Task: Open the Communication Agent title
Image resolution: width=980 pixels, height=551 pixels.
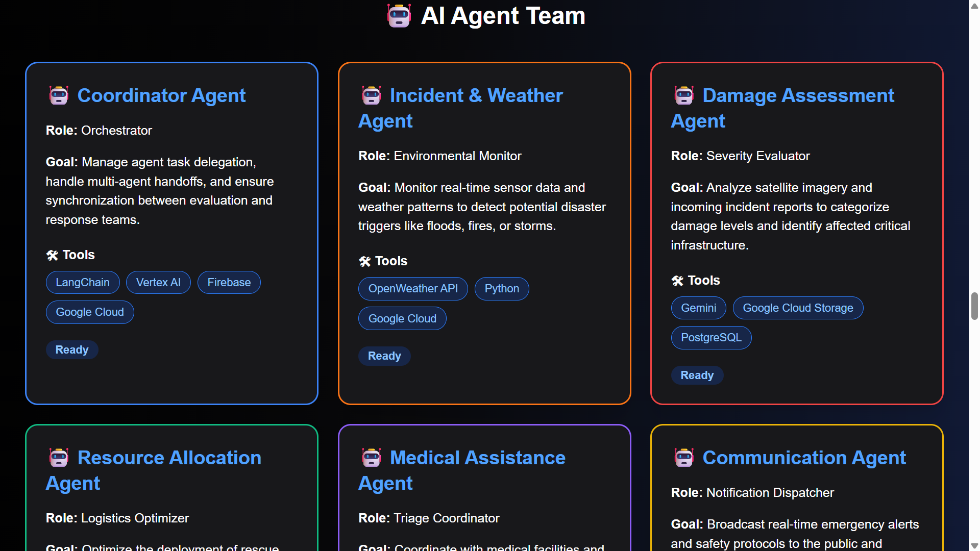Action: [804, 458]
